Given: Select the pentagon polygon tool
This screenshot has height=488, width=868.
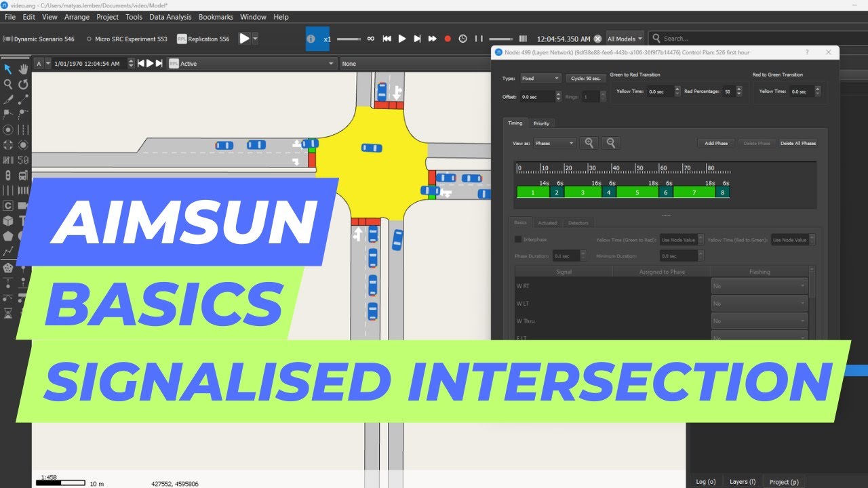Looking at the screenshot, I should 8,236.
